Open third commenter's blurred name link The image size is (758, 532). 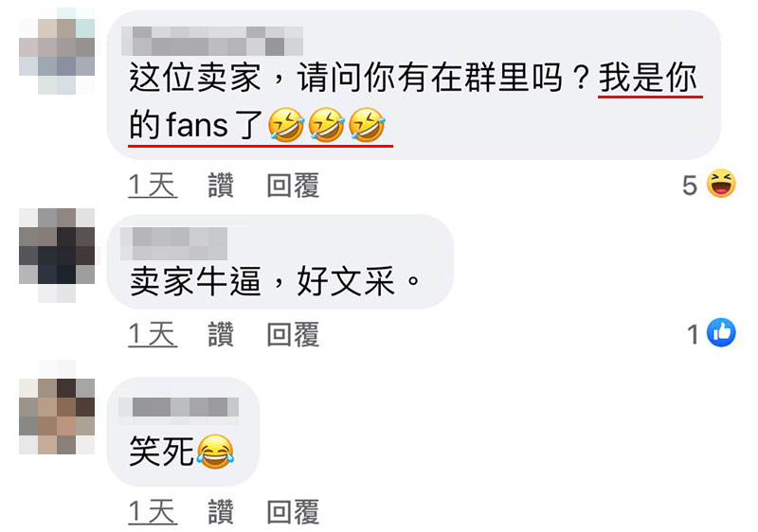tap(178, 407)
